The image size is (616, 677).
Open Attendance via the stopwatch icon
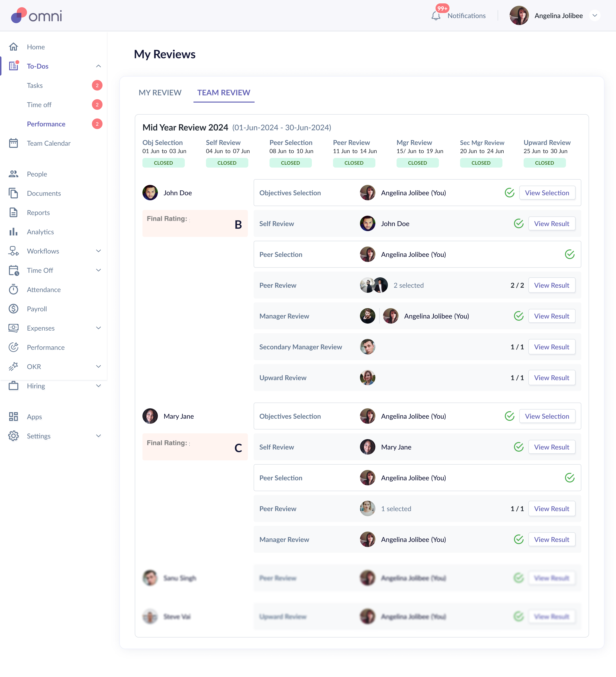(x=13, y=289)
